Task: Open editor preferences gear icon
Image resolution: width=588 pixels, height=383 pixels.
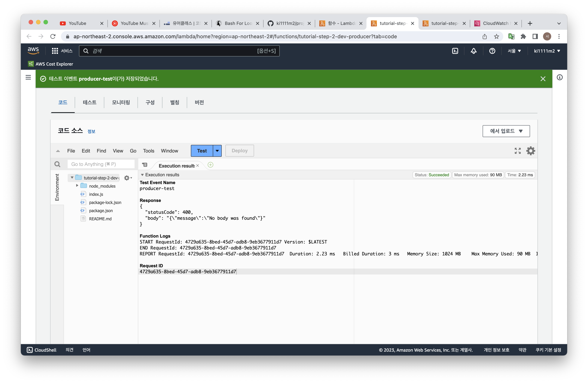Action: tap(530, 151)
